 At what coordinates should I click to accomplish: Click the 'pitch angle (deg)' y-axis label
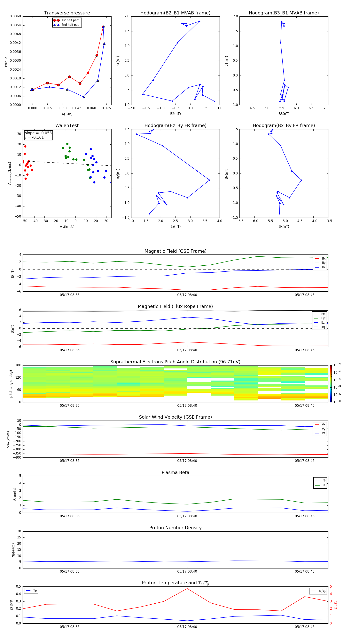pyautogui.click(x=11, y=384)
